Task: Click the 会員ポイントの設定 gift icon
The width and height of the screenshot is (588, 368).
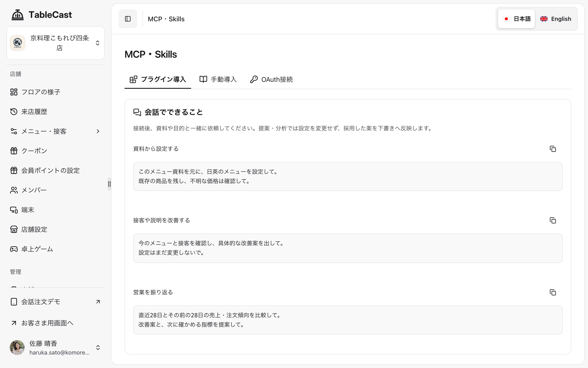Action: click(14, 170)
